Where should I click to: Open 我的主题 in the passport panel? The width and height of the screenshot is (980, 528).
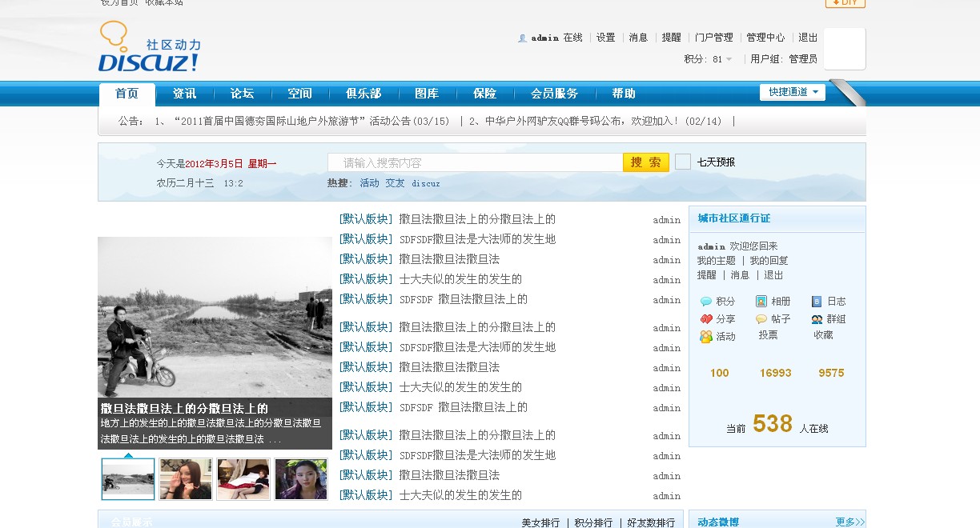(716, 261)
